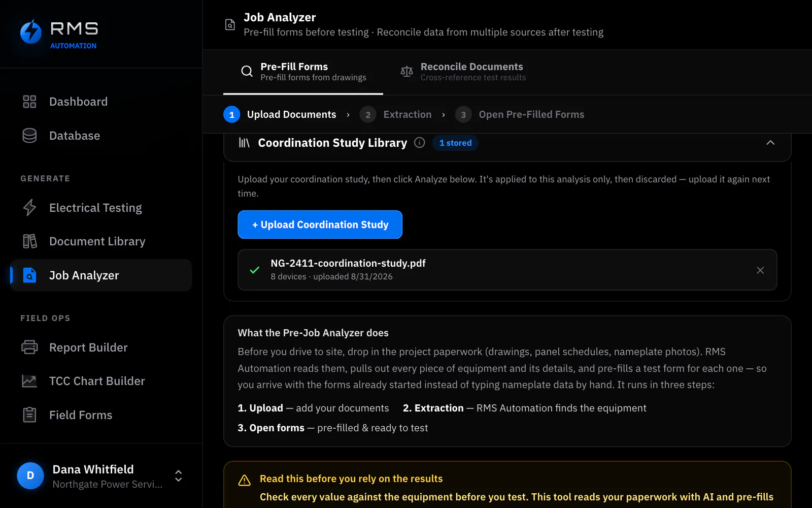This screenshot has height=508, width=812.
Task: Select the Electrical Testing bolt icon
Action: pyautogui.click(x=29, y=208)
